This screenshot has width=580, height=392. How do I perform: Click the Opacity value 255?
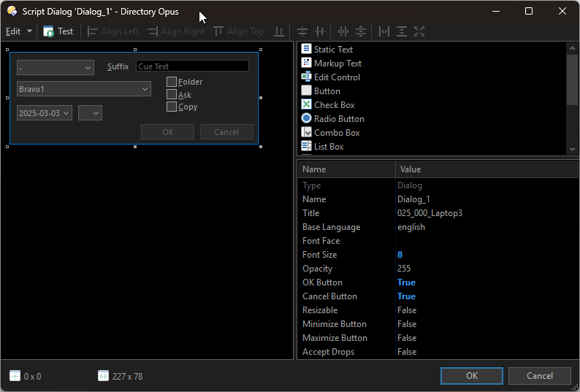[404, 269]
